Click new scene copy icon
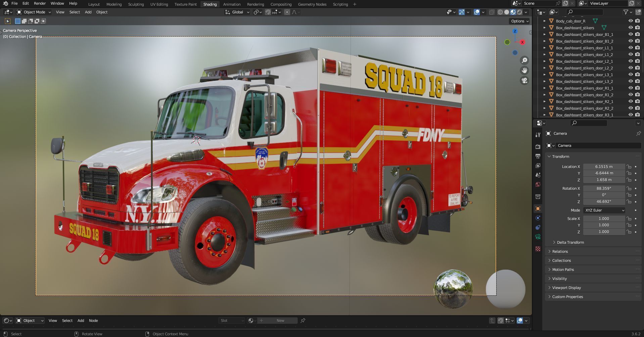Viewport: 644px width, 337px height. [565, 3]
